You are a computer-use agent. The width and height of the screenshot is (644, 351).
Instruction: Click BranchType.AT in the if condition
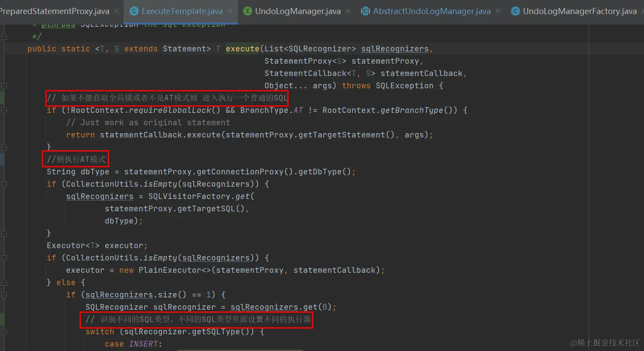click(271, 110)
